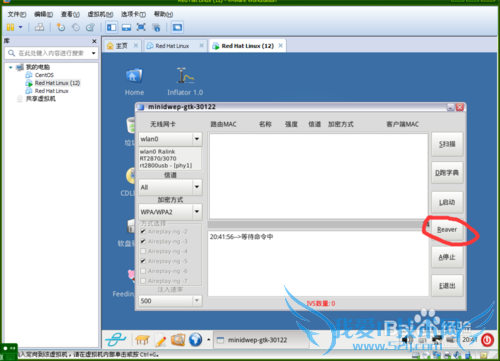The width and height of the screenshot is (500, 361).
Task: Open the wlan0 wireless card dropdown
Action: coord(197,139)
